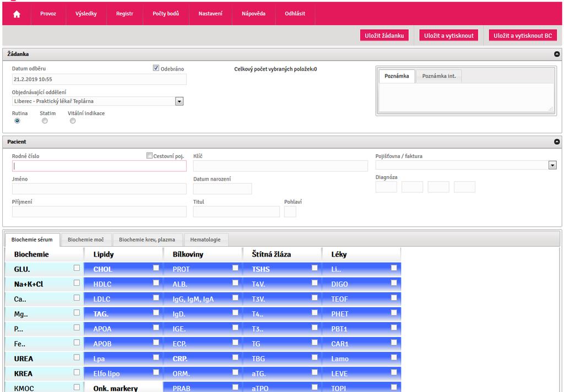The image size is (564, 392).
Task: Open the Počty bodů menu
Action: (x=166, y=14)
